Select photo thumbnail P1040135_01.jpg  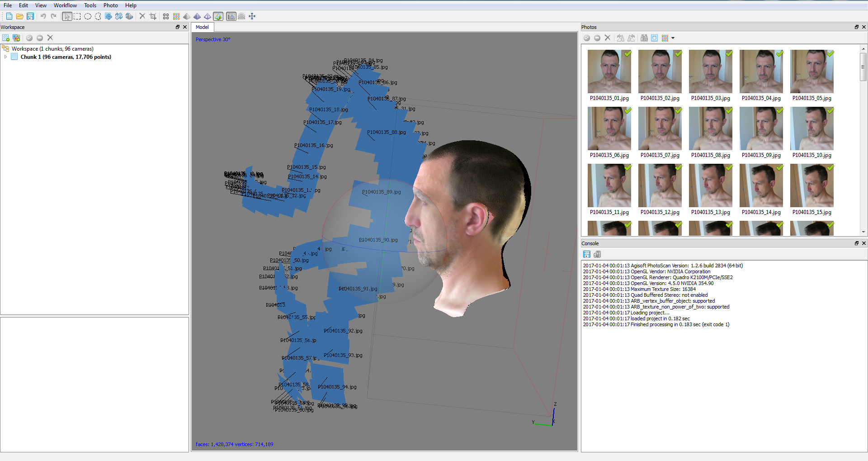[x=609, y=71]
